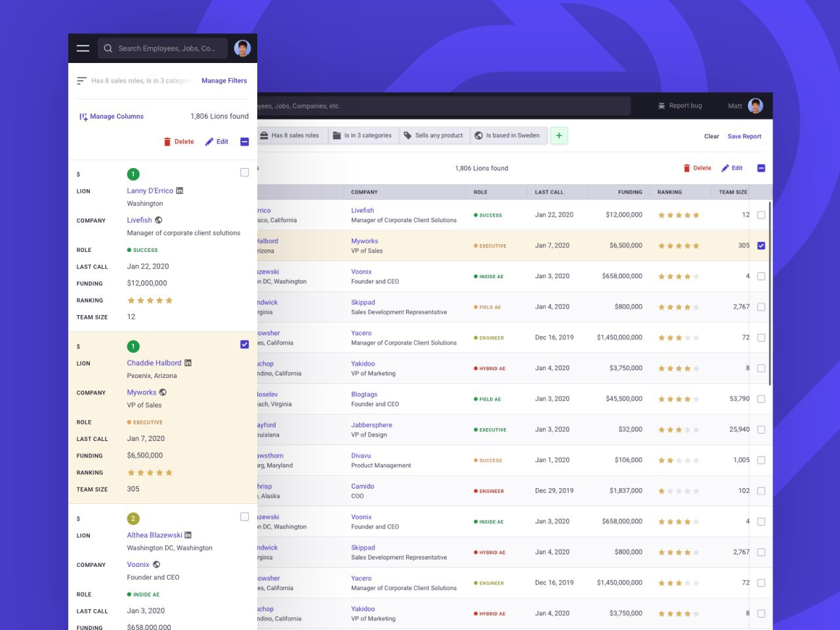The image size is (840, 630).
Task: Toggle select-all checkbox in mobile panel
Action: click(245, 142)
